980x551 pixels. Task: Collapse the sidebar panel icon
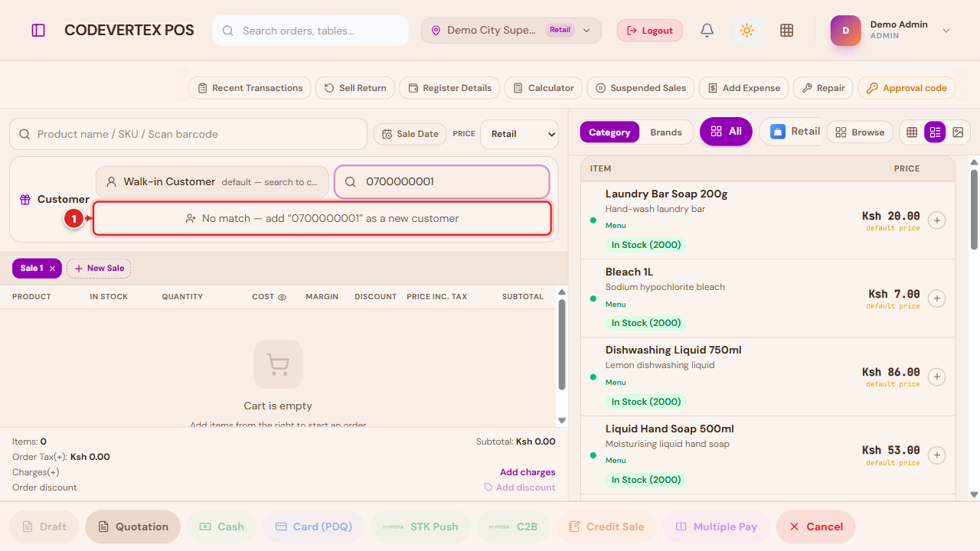38,31
